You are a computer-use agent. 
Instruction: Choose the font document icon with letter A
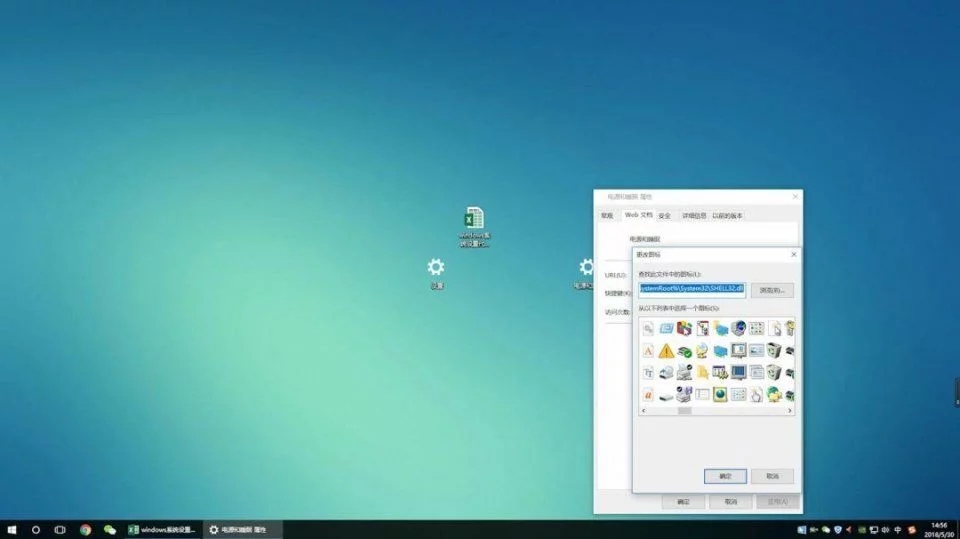tap(648, 351)
